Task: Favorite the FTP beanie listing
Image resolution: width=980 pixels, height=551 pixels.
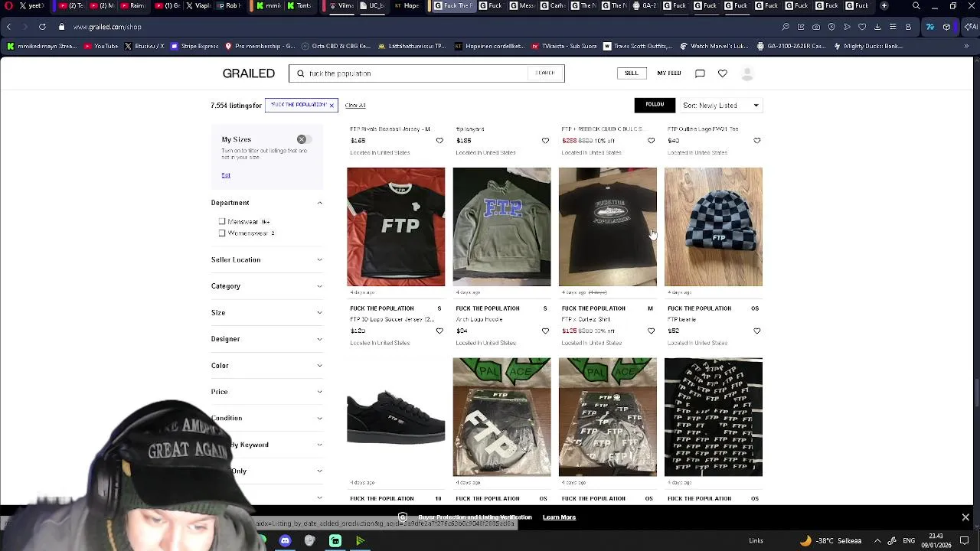Action: point(756,331)
